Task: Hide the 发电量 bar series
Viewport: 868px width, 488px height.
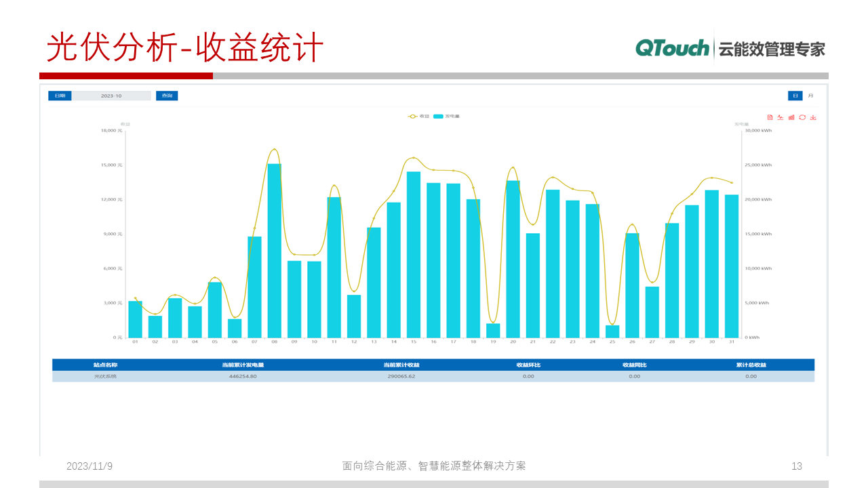Action: 446,116
